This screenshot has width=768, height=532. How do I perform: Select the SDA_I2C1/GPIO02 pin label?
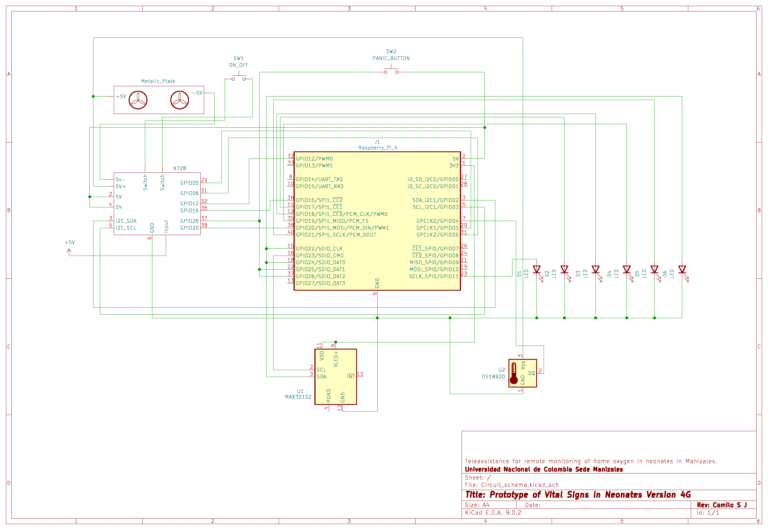pos(435,200)
